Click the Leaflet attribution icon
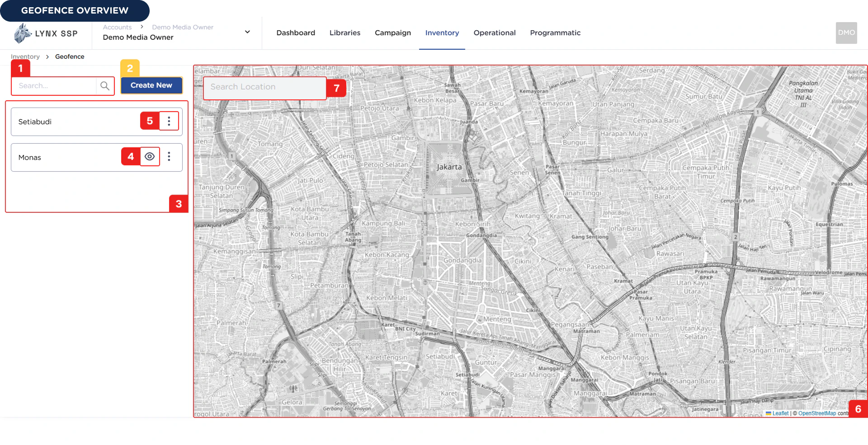This screenshot has width=868, height=445. pyautogui.click(x=769, y=413)
